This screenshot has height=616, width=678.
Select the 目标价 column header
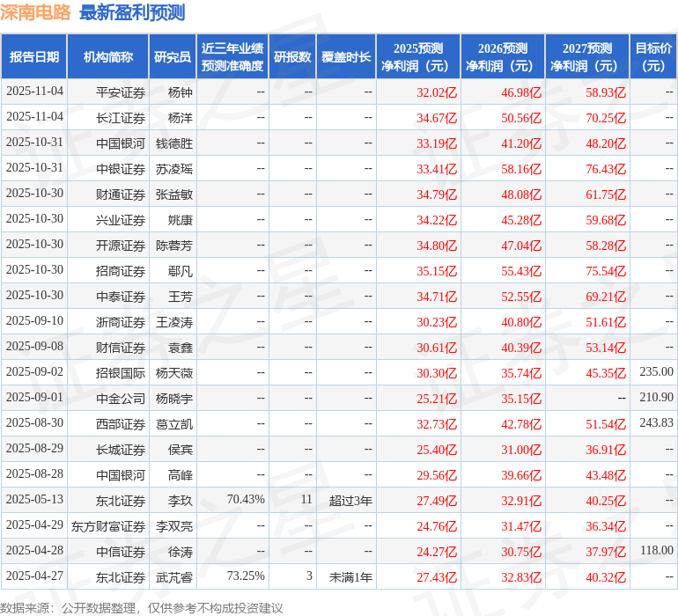pos(653,57)
